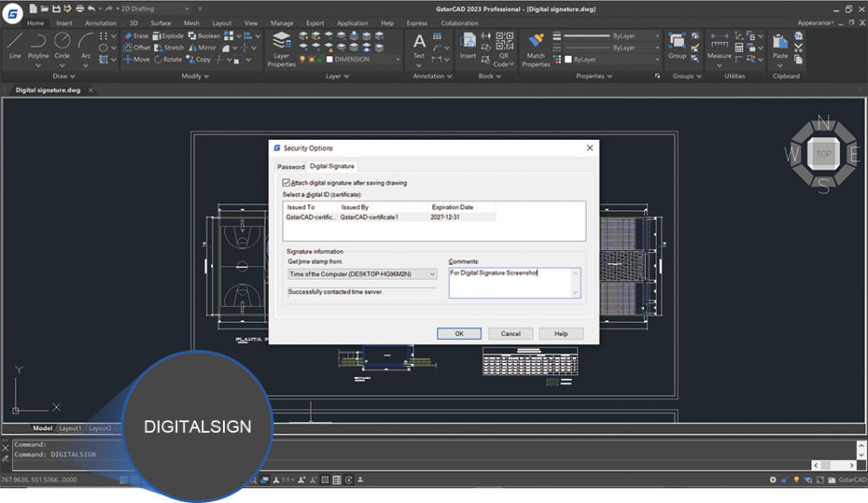This screenshot has height=503, width=868.
Task: Click the settings gear in status bar
Action: coord(773,480)
